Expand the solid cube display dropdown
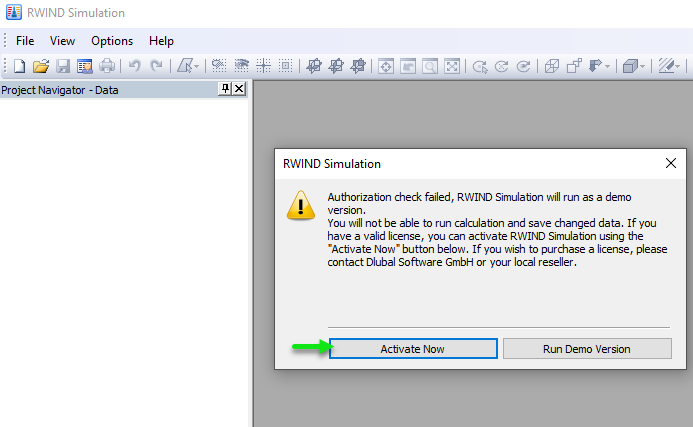 [643, 67]
